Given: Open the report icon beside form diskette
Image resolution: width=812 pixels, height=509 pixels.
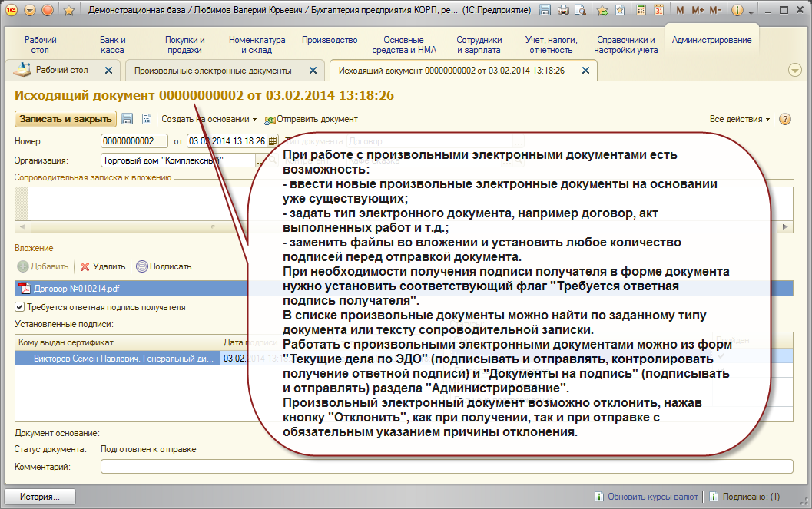Looking at the screenshot, I should pos(147,119).
